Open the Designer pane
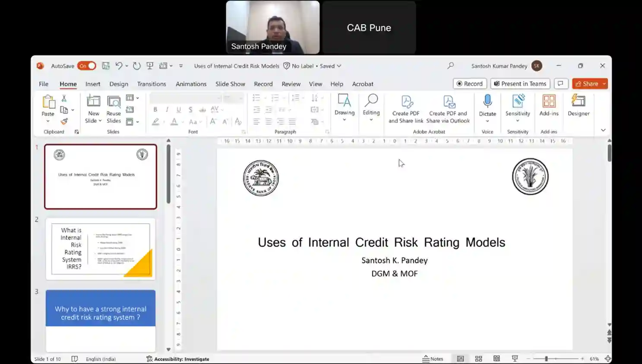Image resolution: width=642 pixels, height=364 pixels. (x=579, y=106)
